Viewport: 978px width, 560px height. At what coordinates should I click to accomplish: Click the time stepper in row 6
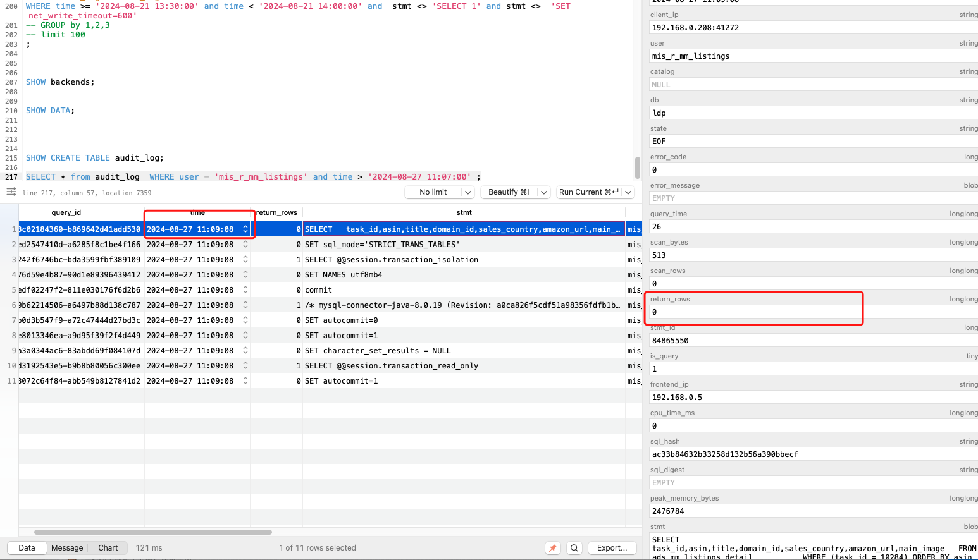(x=245, y=305)
